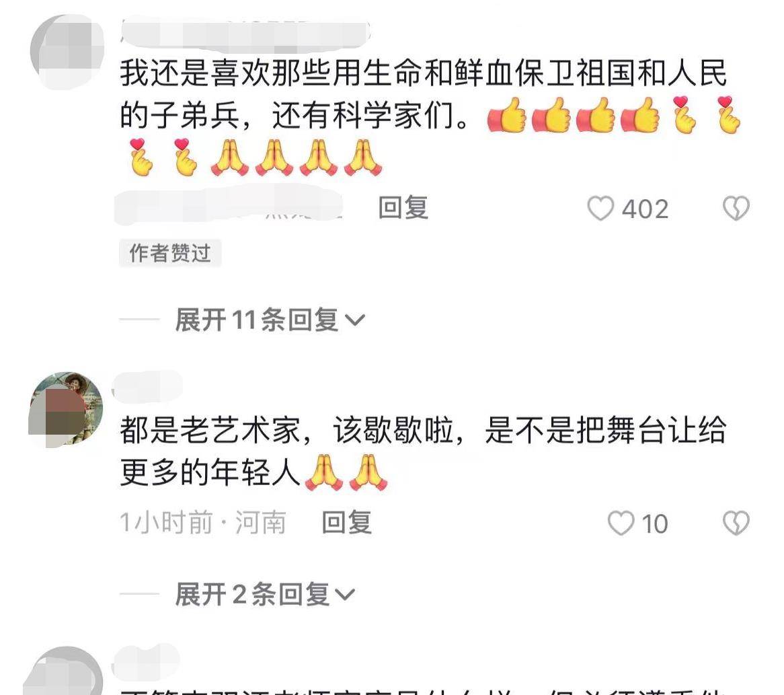This screenshot has height=695, width=784.
Task: Like the 老艺术家 comment with 10 likes
Action: 621,523
